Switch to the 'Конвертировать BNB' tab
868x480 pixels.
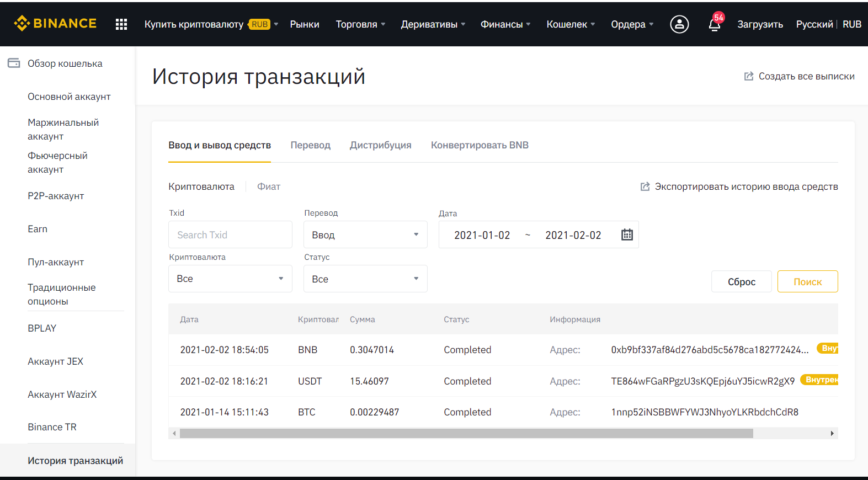pyautogui.click(x=480, y=145)
